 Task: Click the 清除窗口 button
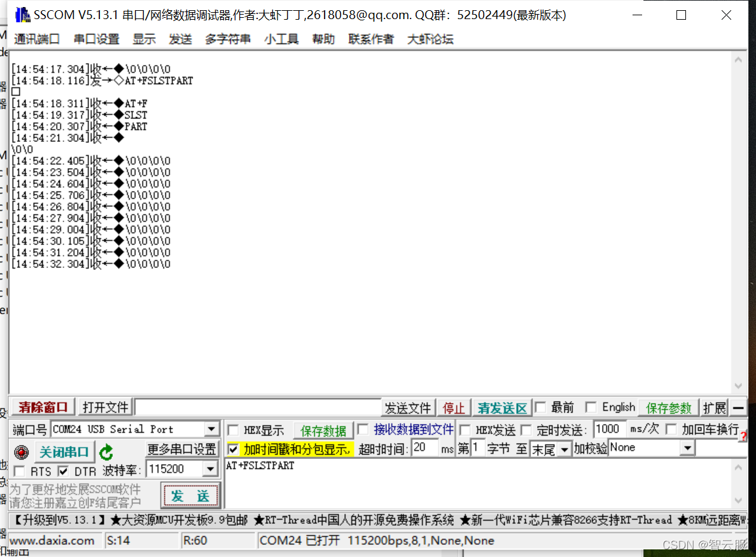[43, 407]
